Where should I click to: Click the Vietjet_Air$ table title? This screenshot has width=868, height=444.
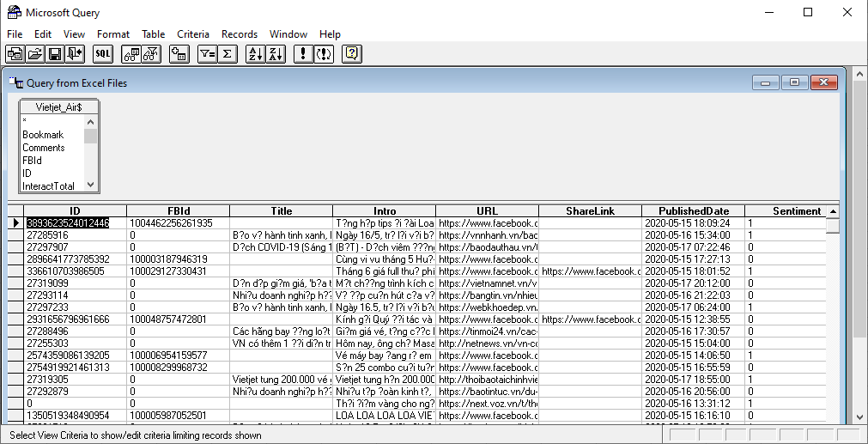59,106
